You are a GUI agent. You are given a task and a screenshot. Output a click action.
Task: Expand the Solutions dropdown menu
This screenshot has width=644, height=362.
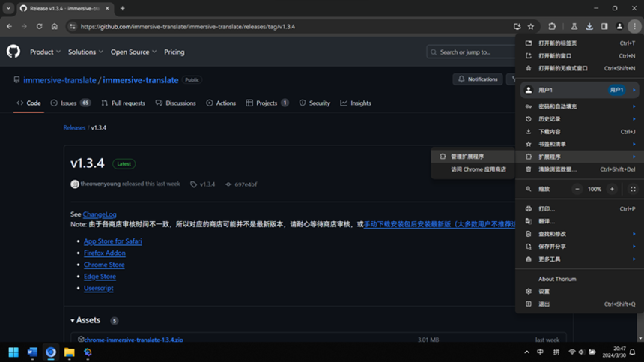[85, 52]
